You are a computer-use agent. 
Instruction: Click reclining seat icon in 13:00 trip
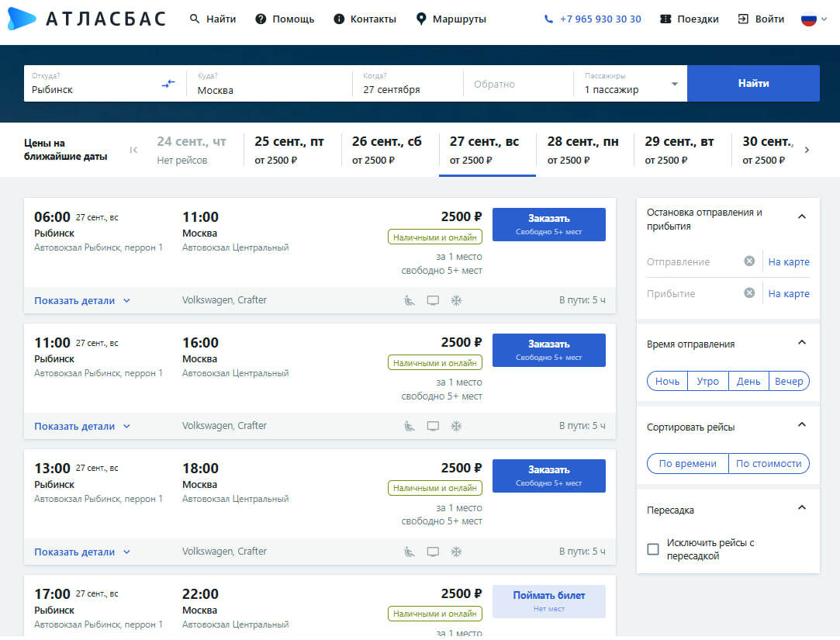coord(410,552)
